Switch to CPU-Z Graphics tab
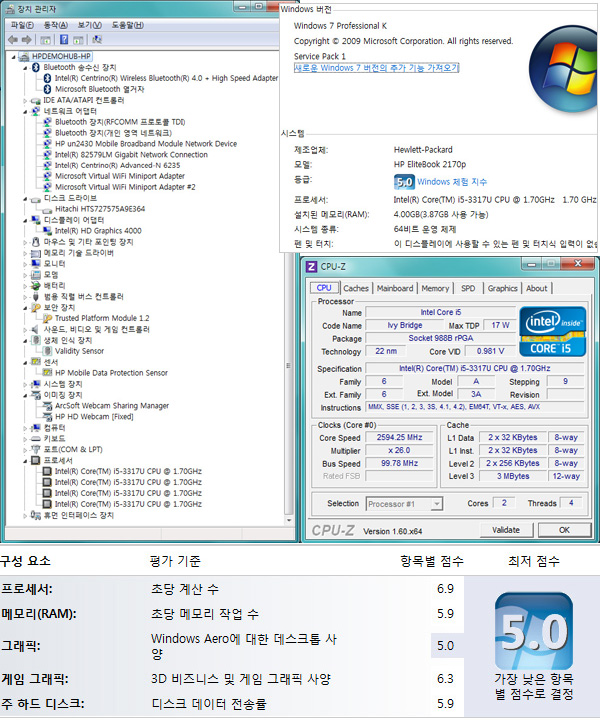 click(502, 288)
